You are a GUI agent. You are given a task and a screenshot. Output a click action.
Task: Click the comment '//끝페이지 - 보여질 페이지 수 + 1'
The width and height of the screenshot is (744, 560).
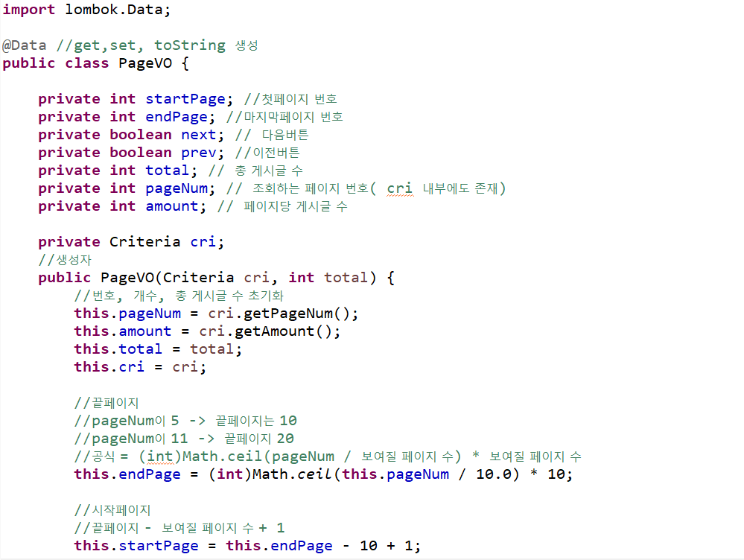click(x=179, y=528)
